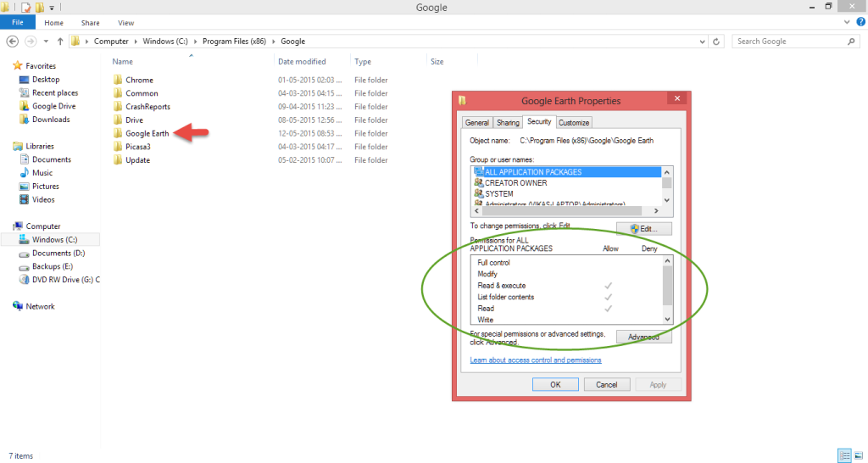This screenshot has height=463, width=868.
Task: Go up one level with up arrow
Action: point(60,42)
